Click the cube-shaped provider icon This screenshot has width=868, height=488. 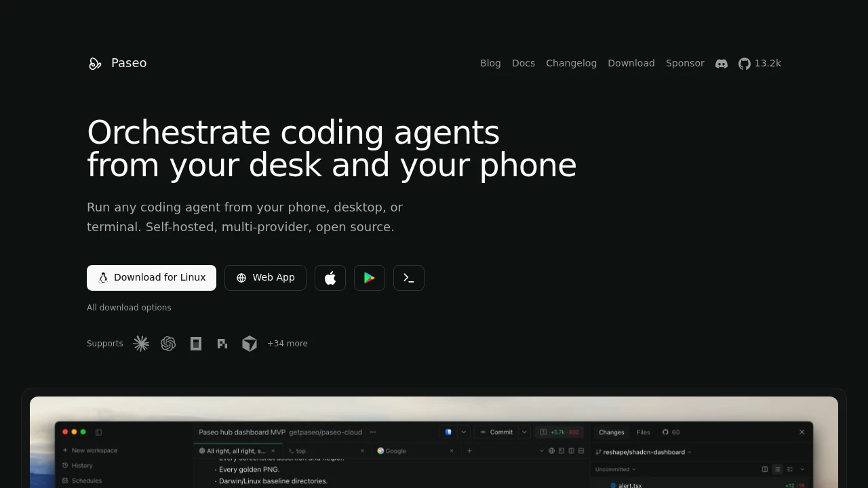coord(250,344)
